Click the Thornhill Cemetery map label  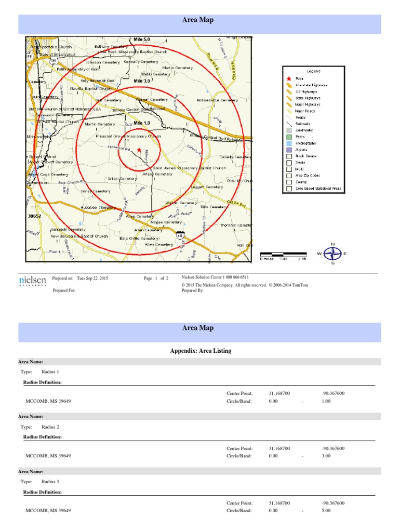click(236, 225)
